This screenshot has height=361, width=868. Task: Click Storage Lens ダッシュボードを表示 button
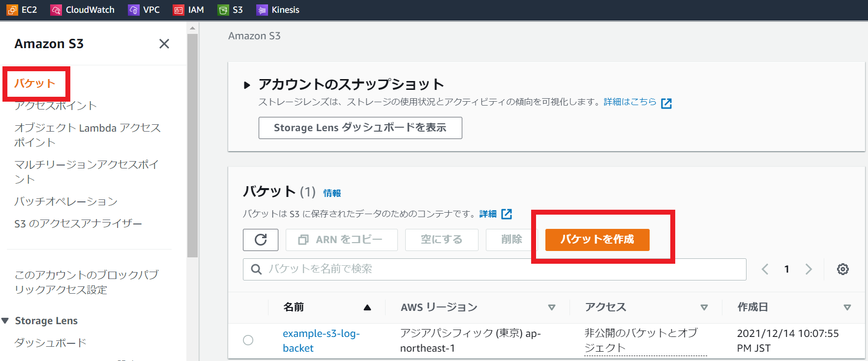[x=360, y=128]
